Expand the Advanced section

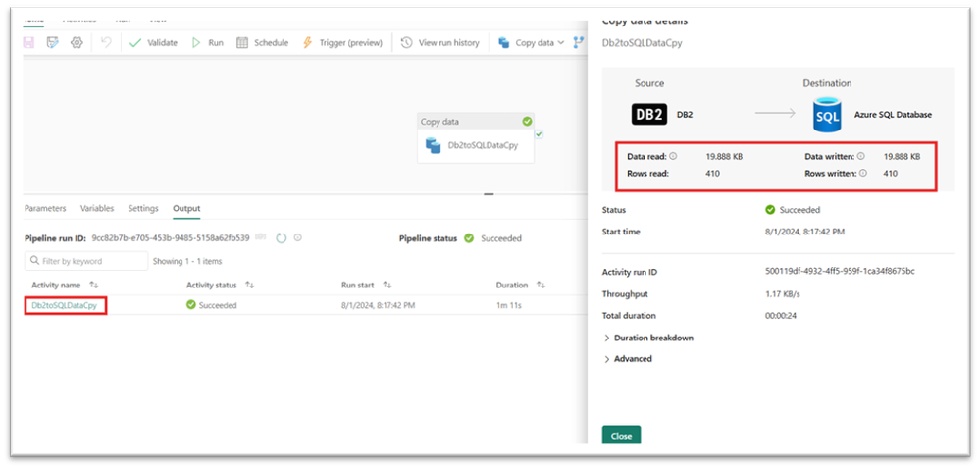628,359
